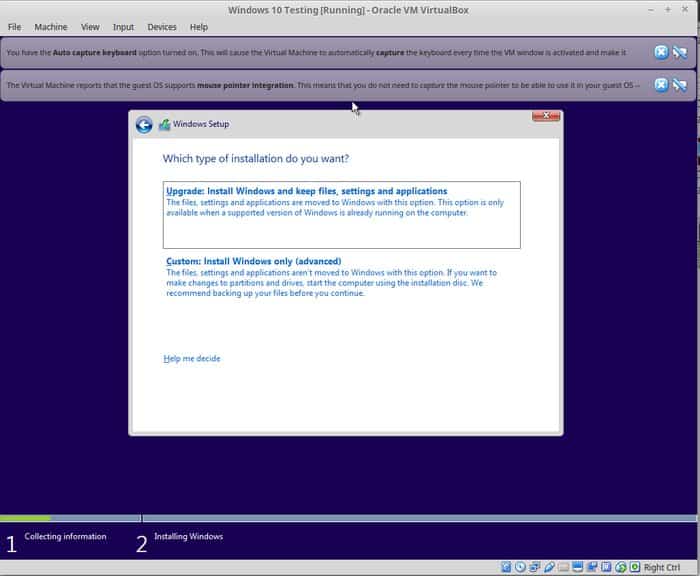Close the Windows Setup dialog
The width and height of the screenshot is (700, 576).
pyautogui.click(x=546, y=116)
